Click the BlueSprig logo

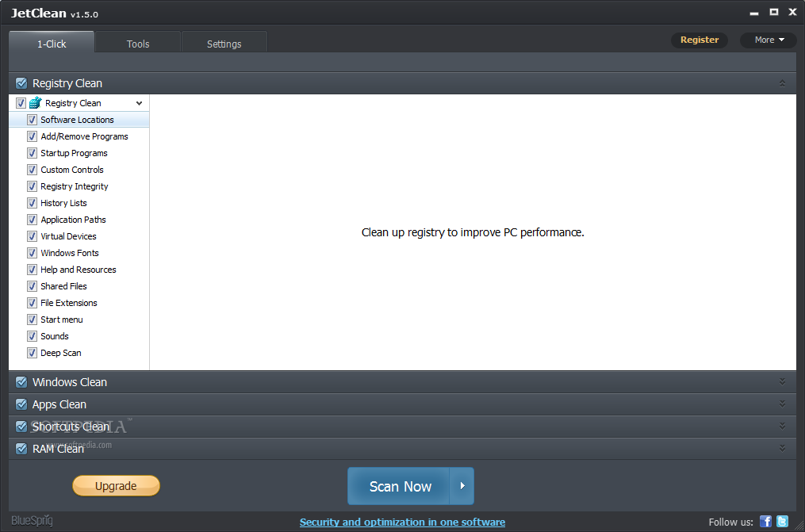click(x=32, y=520)
